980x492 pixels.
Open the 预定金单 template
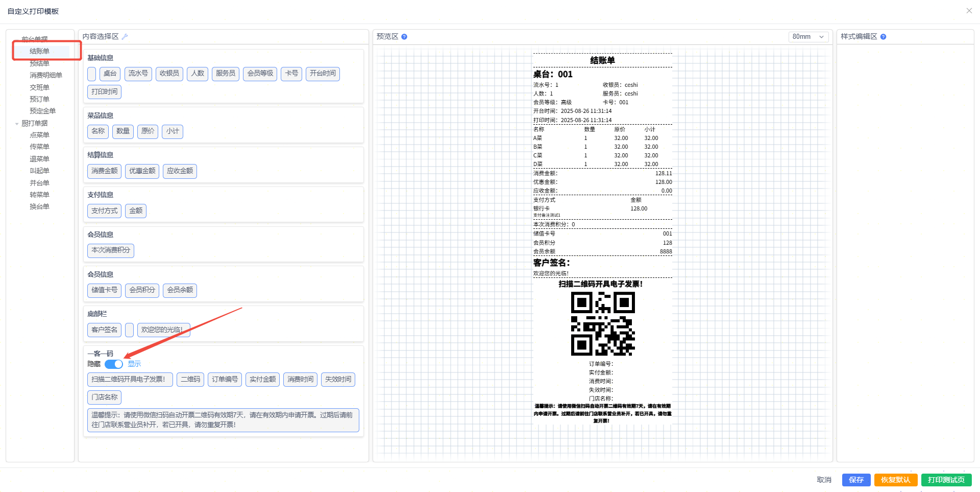tap(43, 111)
